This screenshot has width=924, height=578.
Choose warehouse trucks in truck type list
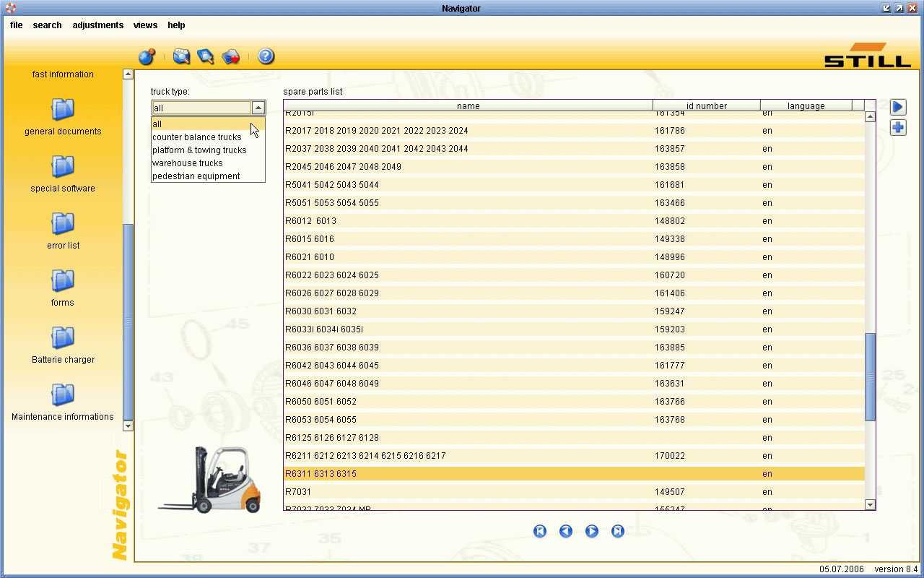coord(188,163)
